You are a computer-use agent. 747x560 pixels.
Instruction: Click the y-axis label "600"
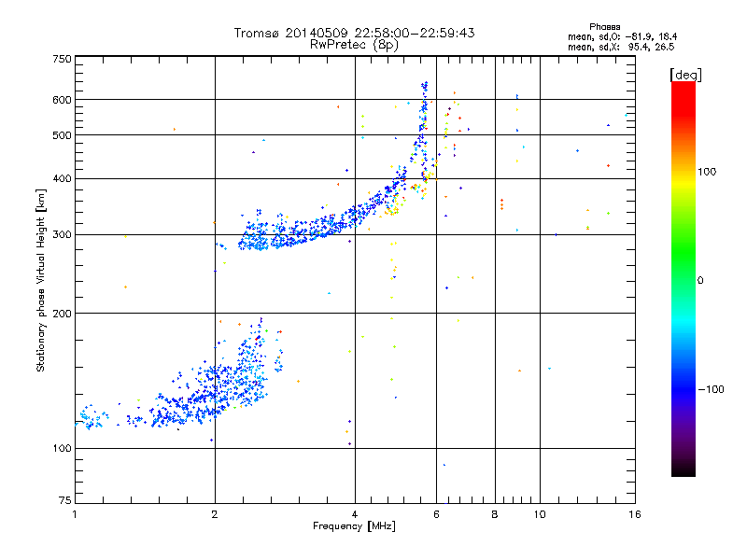point(62,100)
